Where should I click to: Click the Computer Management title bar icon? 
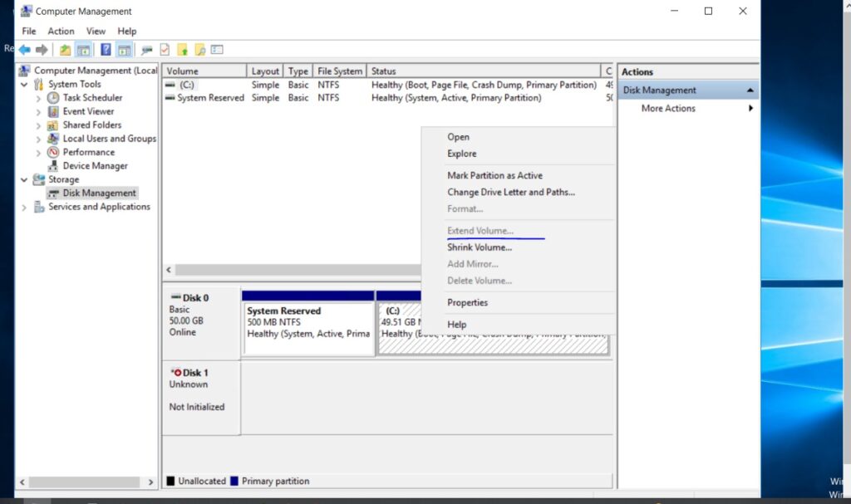coord(26,11)
